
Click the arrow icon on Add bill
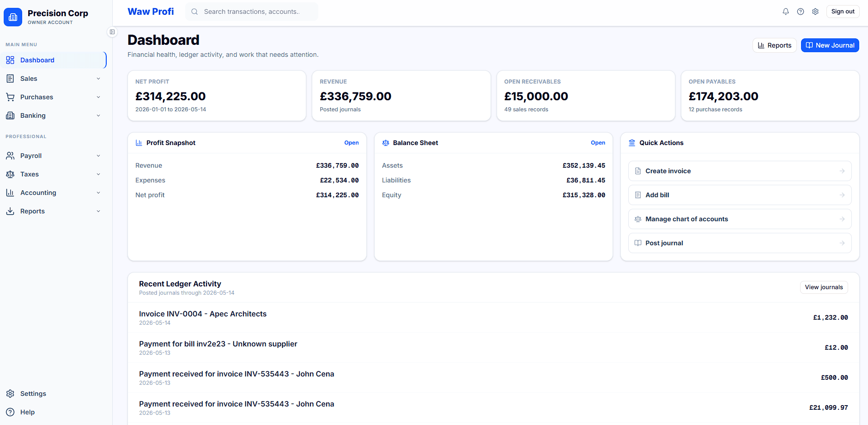(842, 195)
